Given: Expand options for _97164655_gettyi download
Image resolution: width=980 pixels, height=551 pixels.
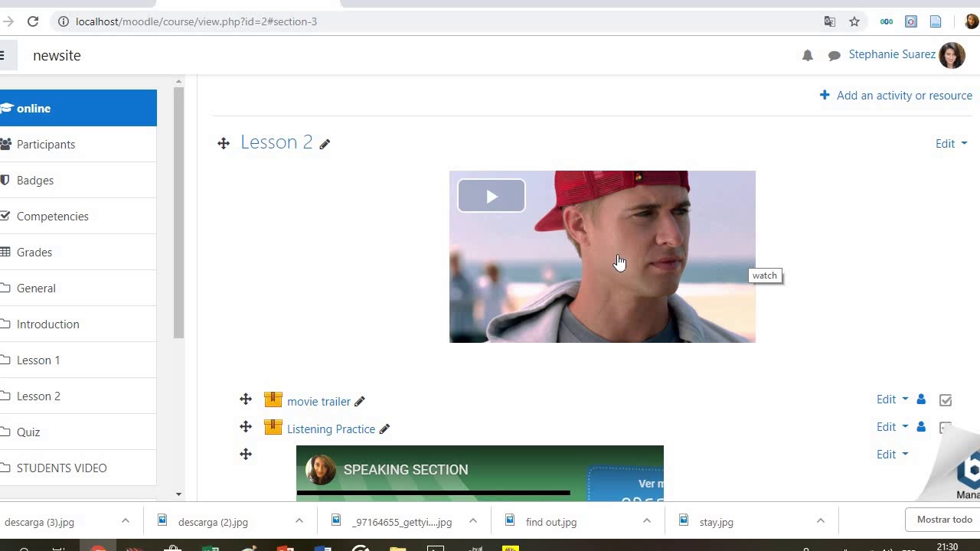Looking at the screenshot, I should tap(472, 521).
